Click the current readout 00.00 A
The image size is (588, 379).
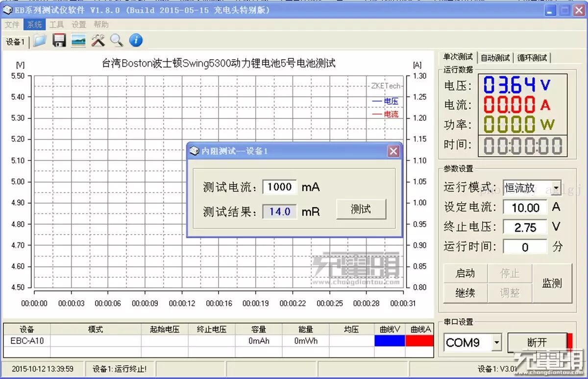point(516,104)
